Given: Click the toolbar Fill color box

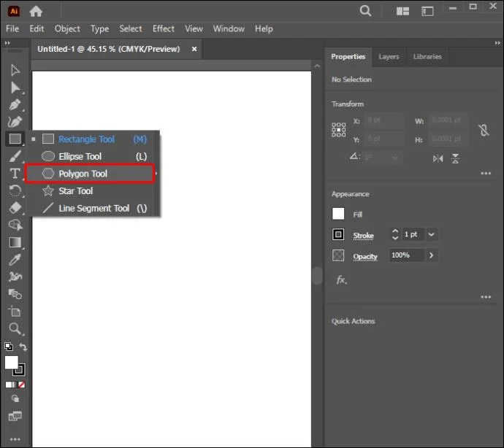Looking at the screenshot, I should click(x=11, y=363).
